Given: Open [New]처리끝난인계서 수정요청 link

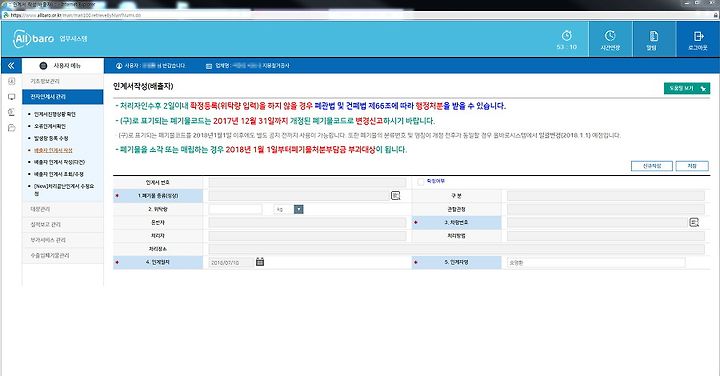Looking at the screenshot, I should click(x=64, y=190).
